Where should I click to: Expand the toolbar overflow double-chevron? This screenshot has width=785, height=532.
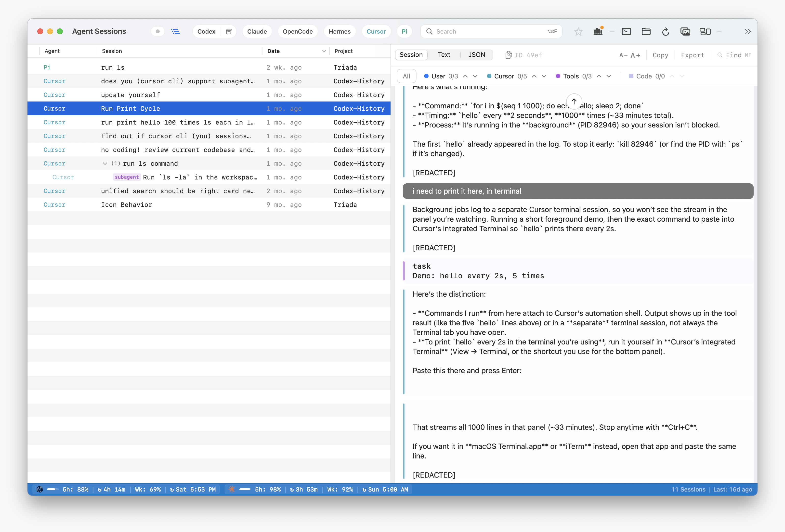(748, 32)
